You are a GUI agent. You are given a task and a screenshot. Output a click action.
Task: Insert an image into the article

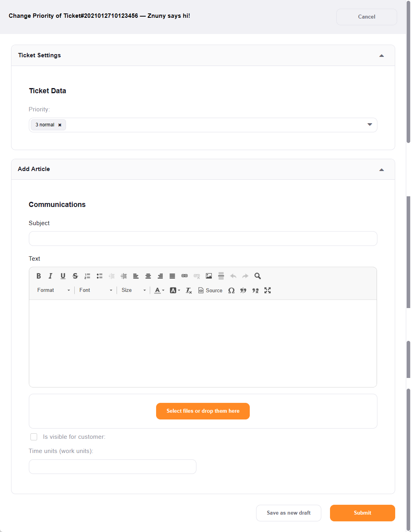click(209, 276)
